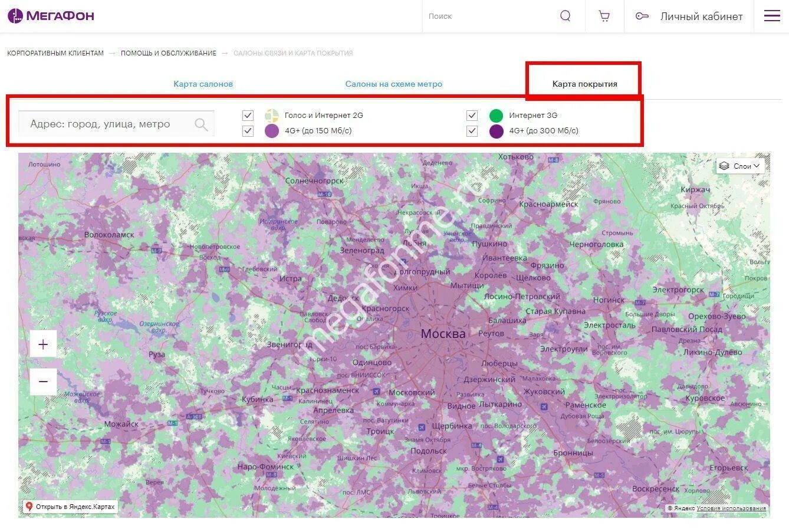Click Наро-Фоминск on the map
This screenshot has height=532, width=789.
coord(265,467)
